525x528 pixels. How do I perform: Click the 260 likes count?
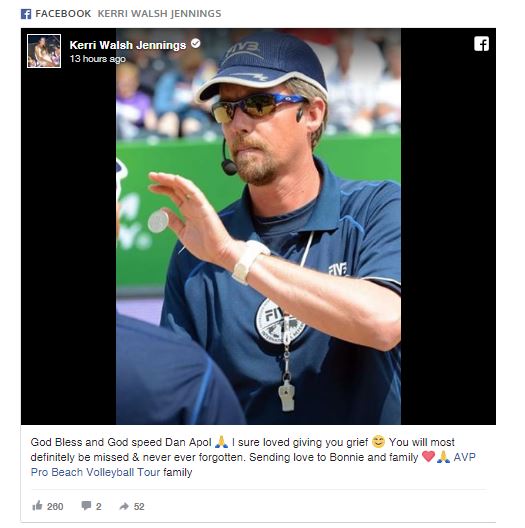[55, 506]
